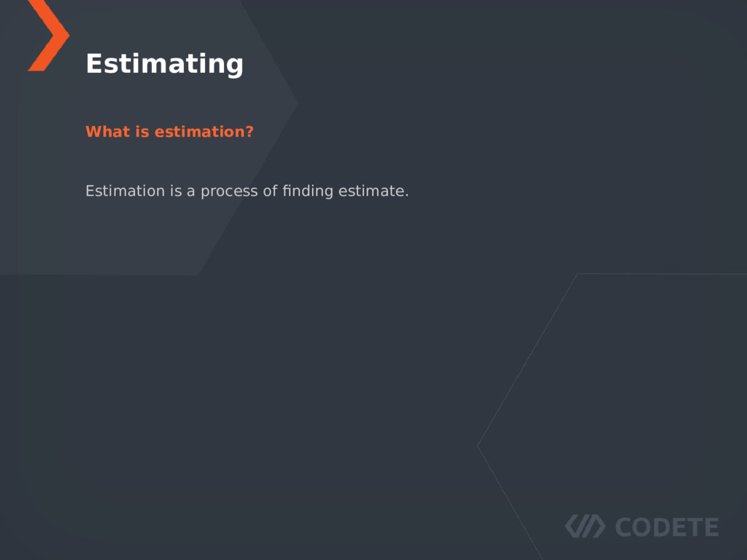Click the right tip of the lighter hexagon shape
This screenshot has width=747, height=560.
(x=298, y=102)
